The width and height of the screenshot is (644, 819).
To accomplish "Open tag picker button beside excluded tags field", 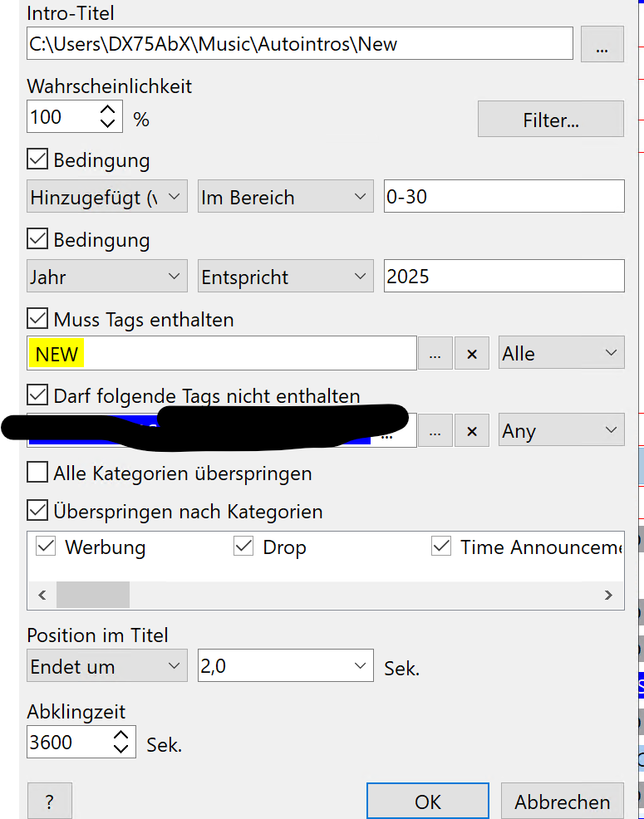I will pyautogui.click(x=435, y=431).
